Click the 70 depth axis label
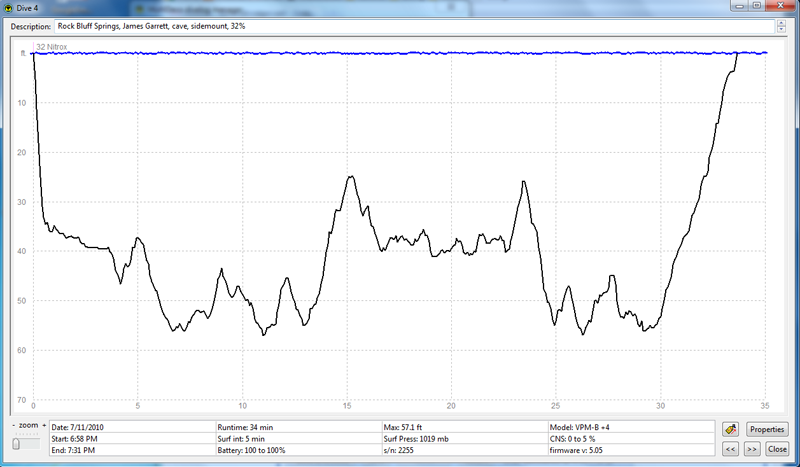This screenshot has height=467, width=800. tap(21, 400)
